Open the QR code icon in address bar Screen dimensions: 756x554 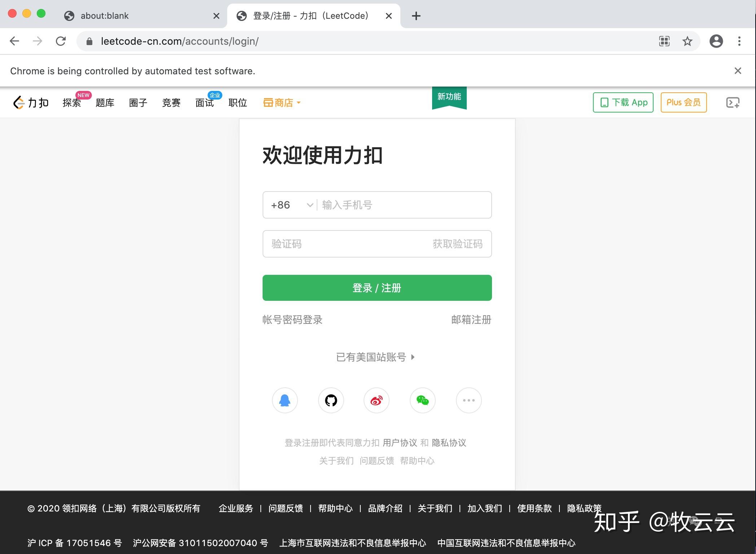pyautogui.click(x=664, y=41)
